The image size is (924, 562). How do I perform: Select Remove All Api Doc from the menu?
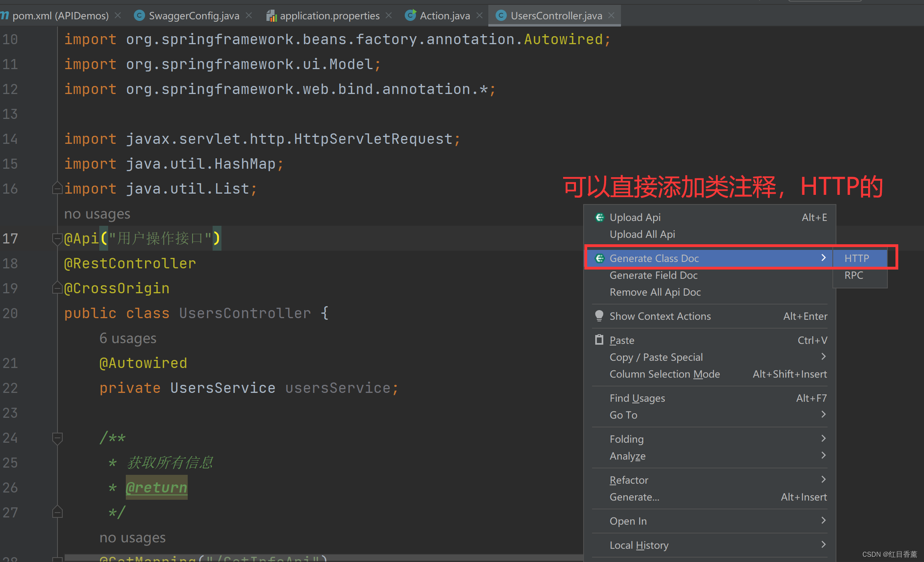[x=655, y=292]
